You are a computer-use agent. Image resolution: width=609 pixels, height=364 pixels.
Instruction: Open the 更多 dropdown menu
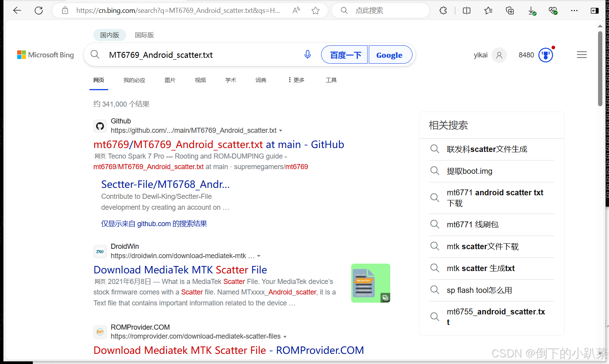coord(296,80)
